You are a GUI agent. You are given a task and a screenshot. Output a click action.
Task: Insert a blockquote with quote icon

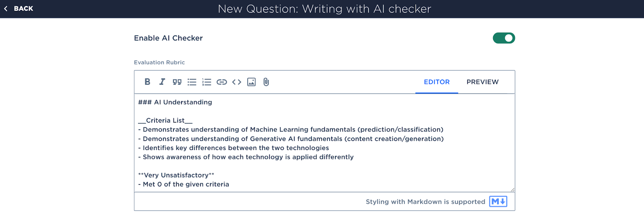(x=177, y=82)
